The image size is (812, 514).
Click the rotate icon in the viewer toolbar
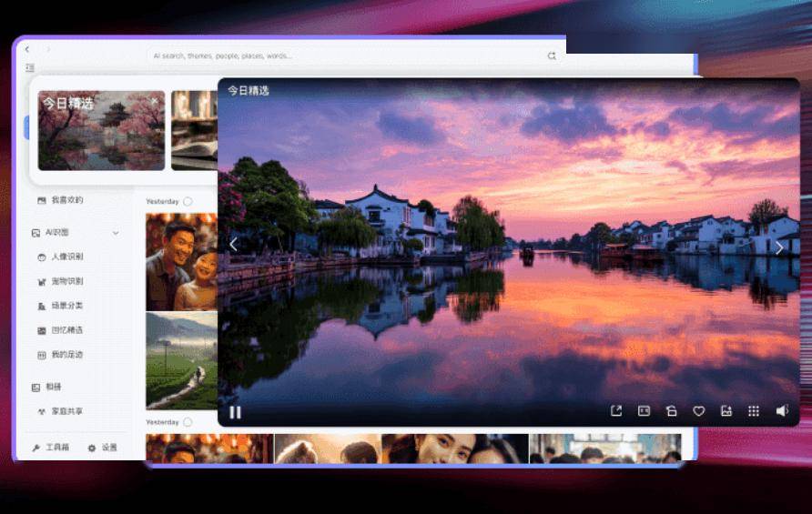tap(671, 411)
